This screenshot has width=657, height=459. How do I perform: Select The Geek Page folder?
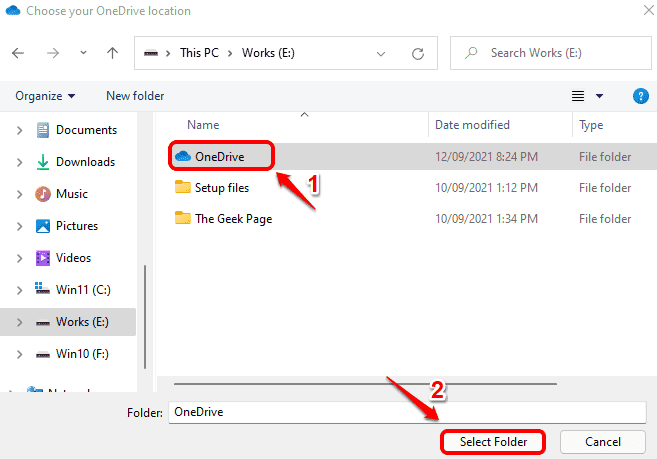point(233,219)
